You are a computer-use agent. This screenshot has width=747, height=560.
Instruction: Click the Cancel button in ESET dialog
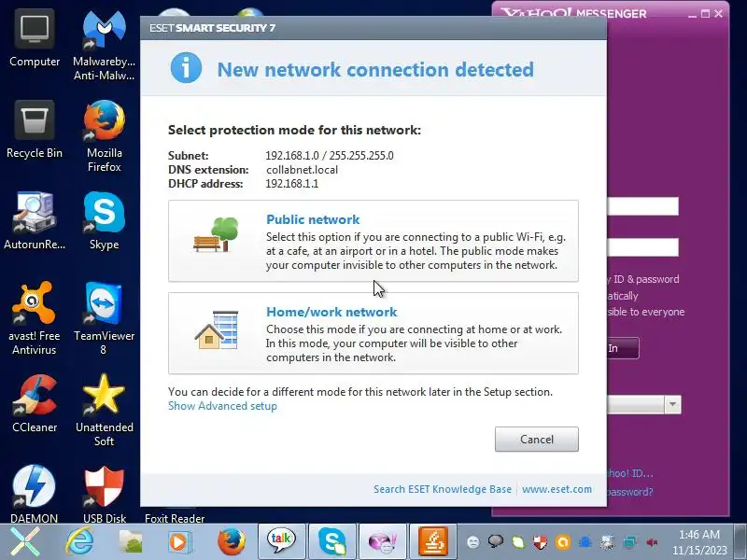(536, 439)
